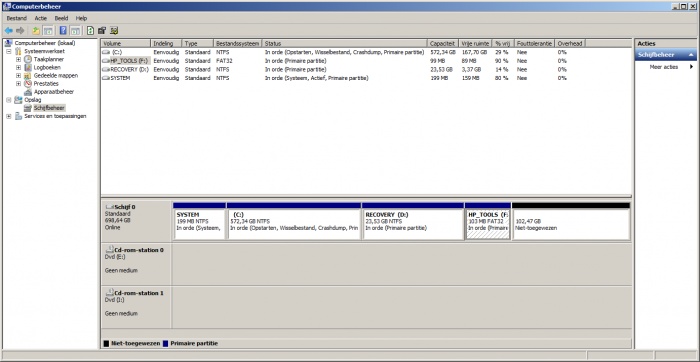
Task: Click the drive icon of RECOVERY (D:) row
Action: pyautogui.click(x=106, y=70)
